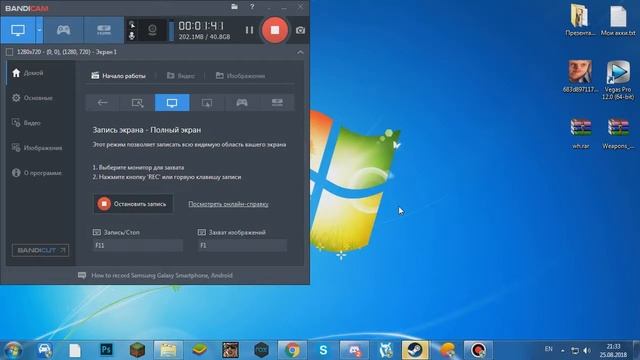Screen dimensions: 640x360
Task: Click the back arrow mode button
Action: coord(103,102)
